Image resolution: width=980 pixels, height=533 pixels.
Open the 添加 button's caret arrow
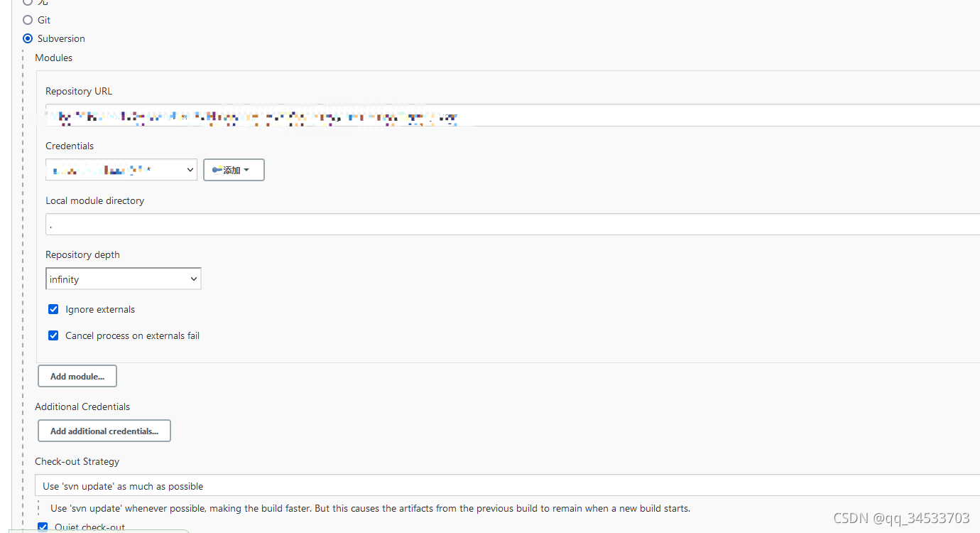246,170
